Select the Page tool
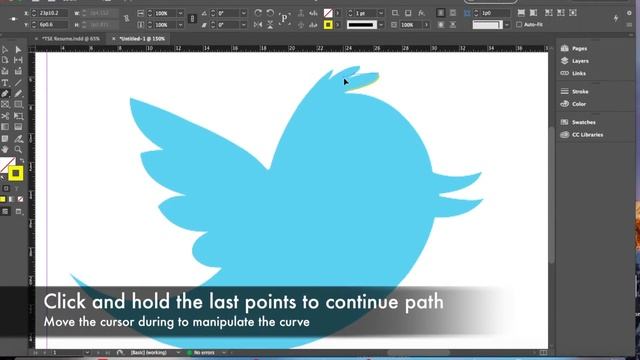The height and width of the screenshot is (360, 640). tap(5, 60)
